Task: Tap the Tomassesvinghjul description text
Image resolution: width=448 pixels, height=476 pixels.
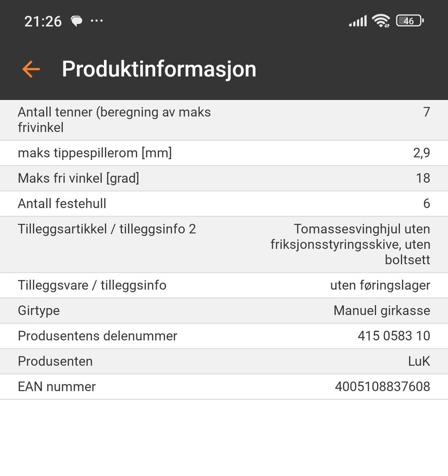Action: (x=350, y=244)
